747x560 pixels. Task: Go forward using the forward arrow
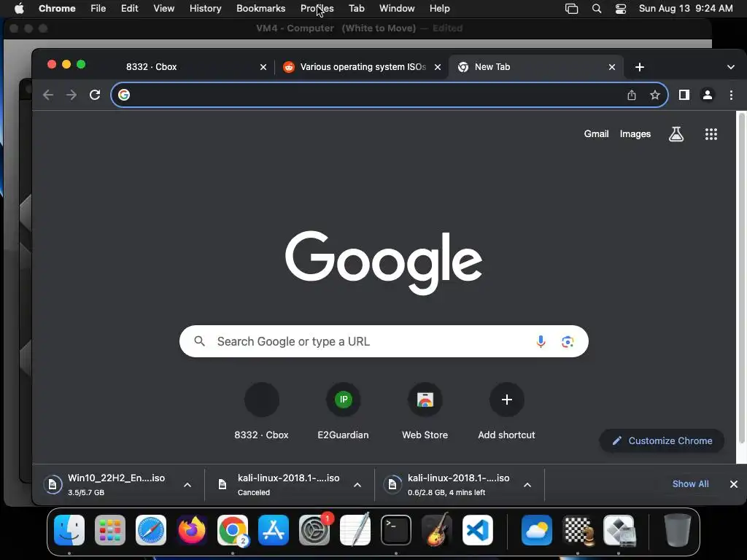71,95
